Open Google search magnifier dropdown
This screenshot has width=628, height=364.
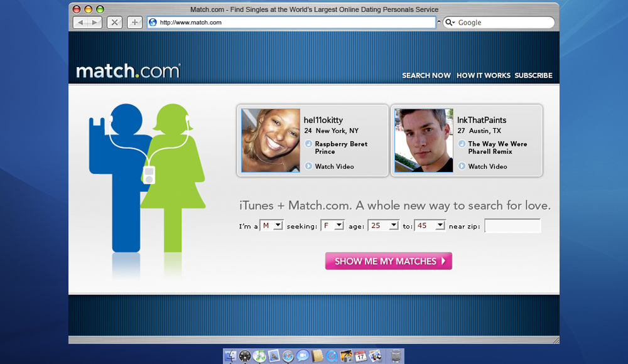pyautogui.click(x=450, y=23)
